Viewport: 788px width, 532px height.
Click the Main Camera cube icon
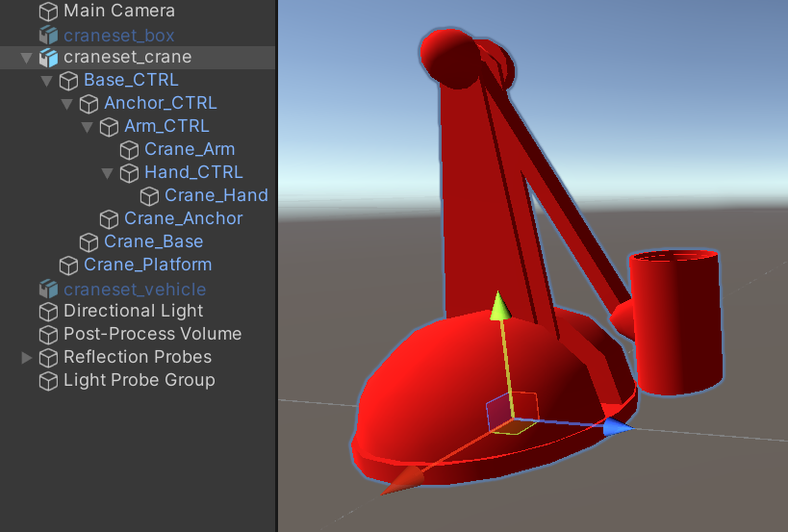(48, 12)
